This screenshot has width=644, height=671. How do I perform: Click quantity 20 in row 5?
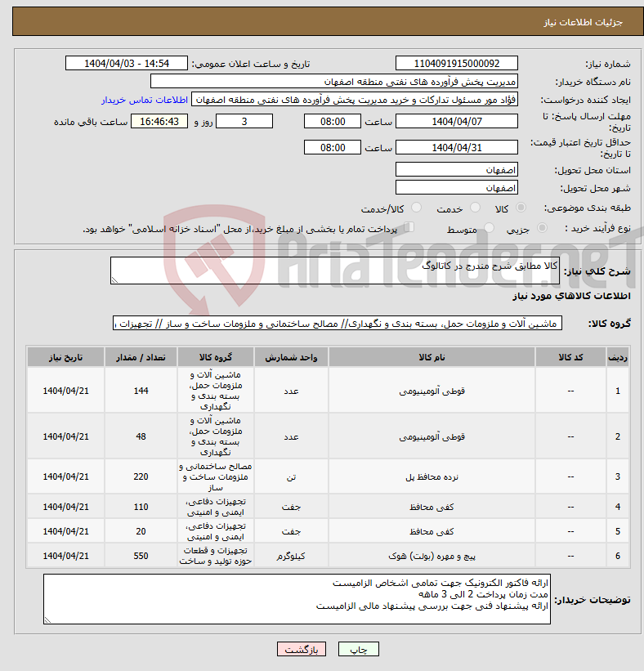(x=141, y=531)
